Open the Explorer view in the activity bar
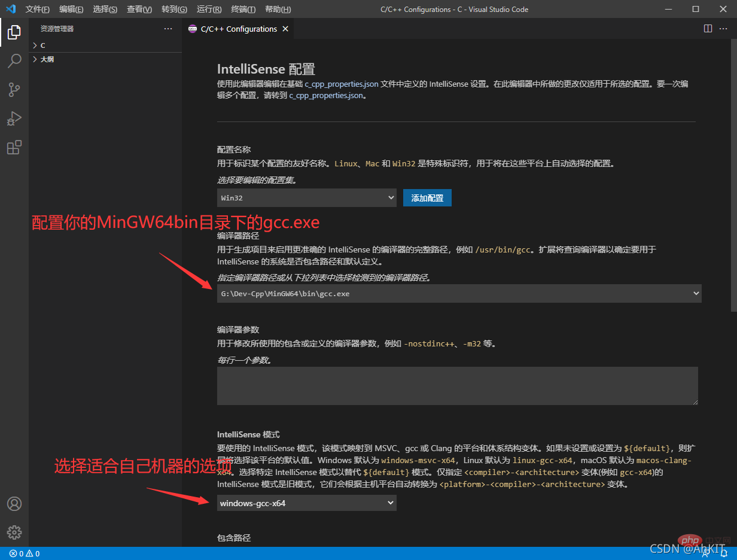Screen dimensions: 737x560 click(x=14, y=32)
